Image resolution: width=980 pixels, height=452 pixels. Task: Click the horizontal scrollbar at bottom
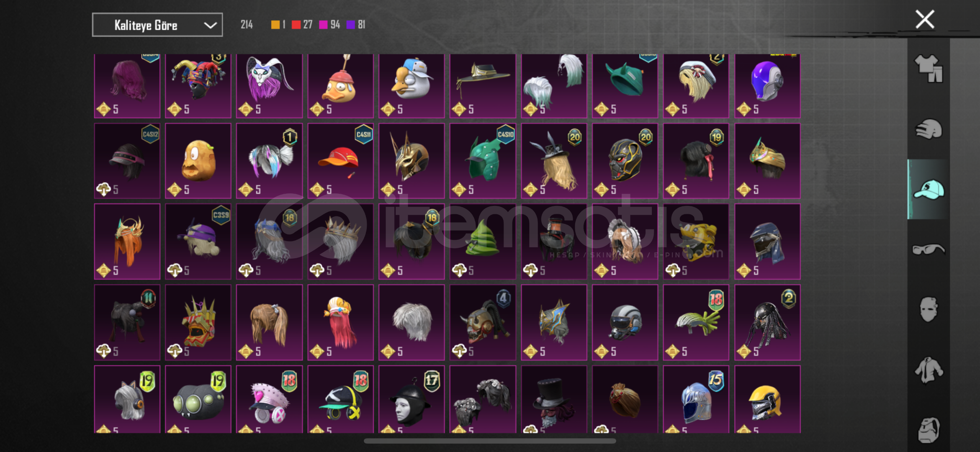point(490,441)
